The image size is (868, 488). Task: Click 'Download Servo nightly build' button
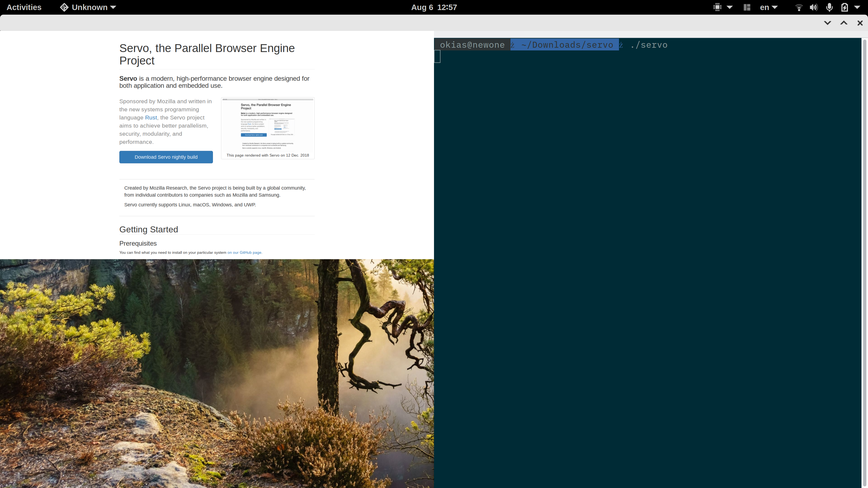coord(166,157)
